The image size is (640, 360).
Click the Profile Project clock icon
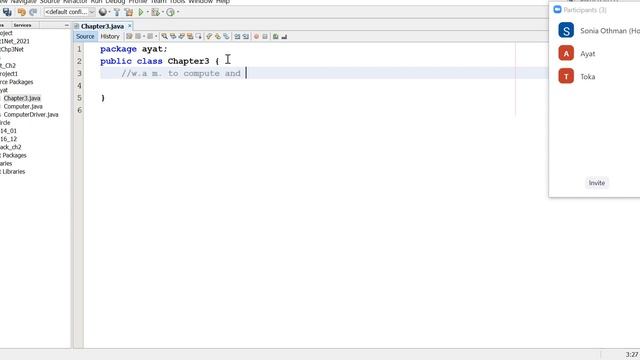170,12
